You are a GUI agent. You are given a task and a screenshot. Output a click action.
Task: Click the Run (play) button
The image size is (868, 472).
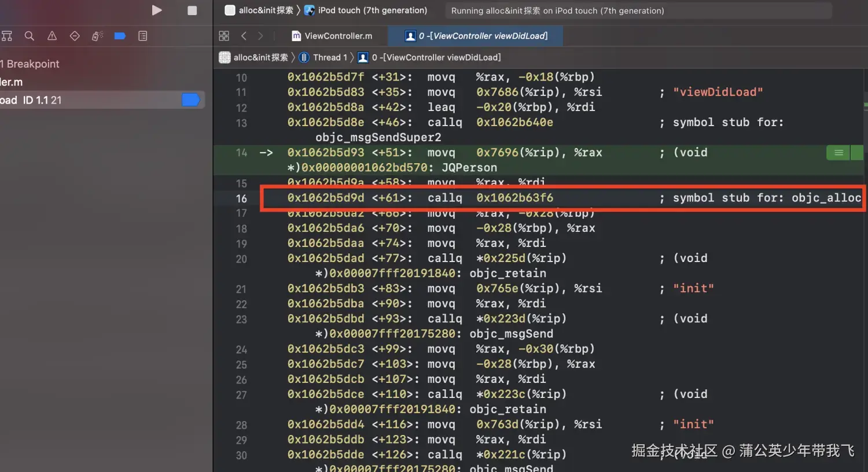156,10
